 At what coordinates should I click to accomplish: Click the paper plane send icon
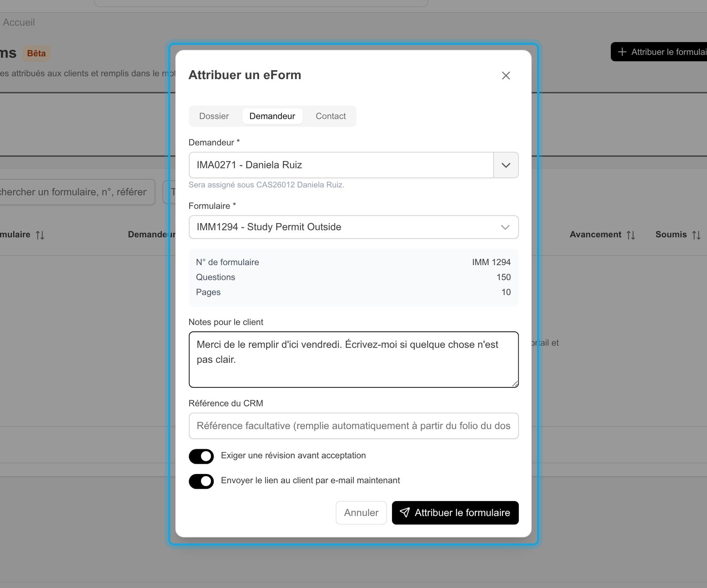pos(404,512)
